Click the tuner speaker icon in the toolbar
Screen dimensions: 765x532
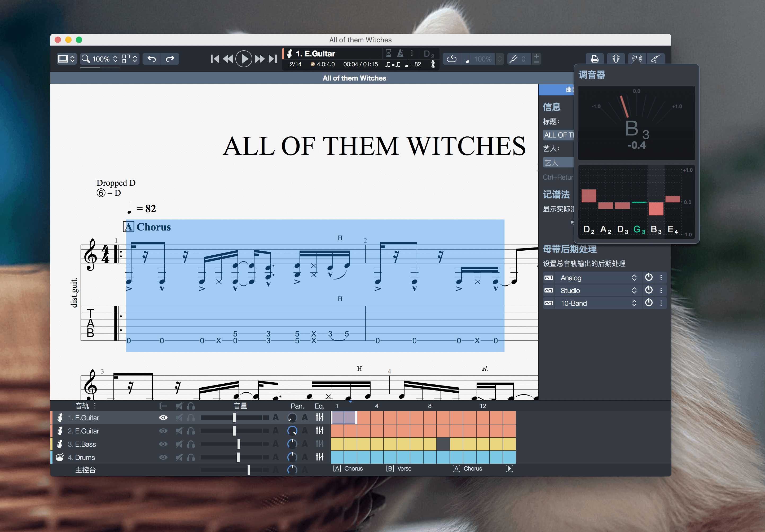pyautogui.click(x=637, y=59)
